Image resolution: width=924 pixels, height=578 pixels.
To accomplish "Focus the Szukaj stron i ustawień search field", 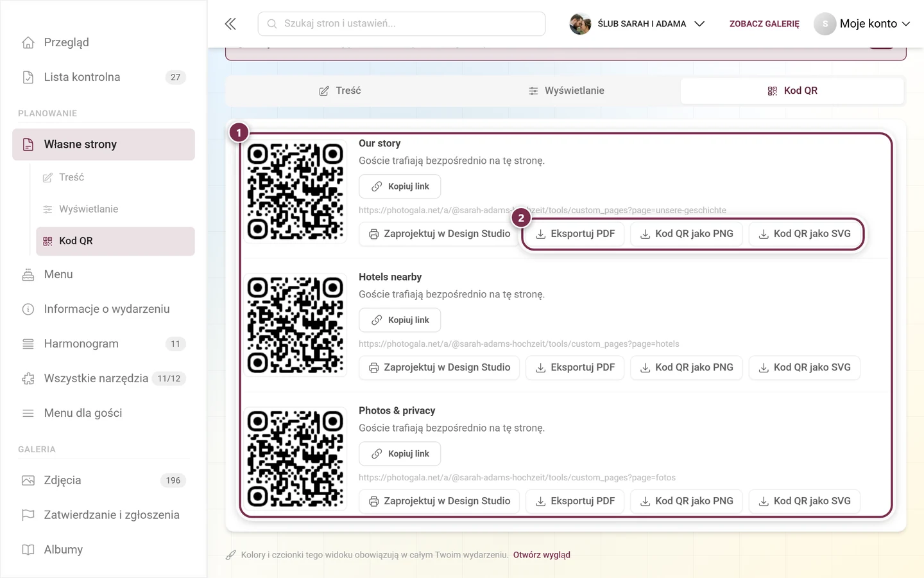I will (x=402, y=24).
